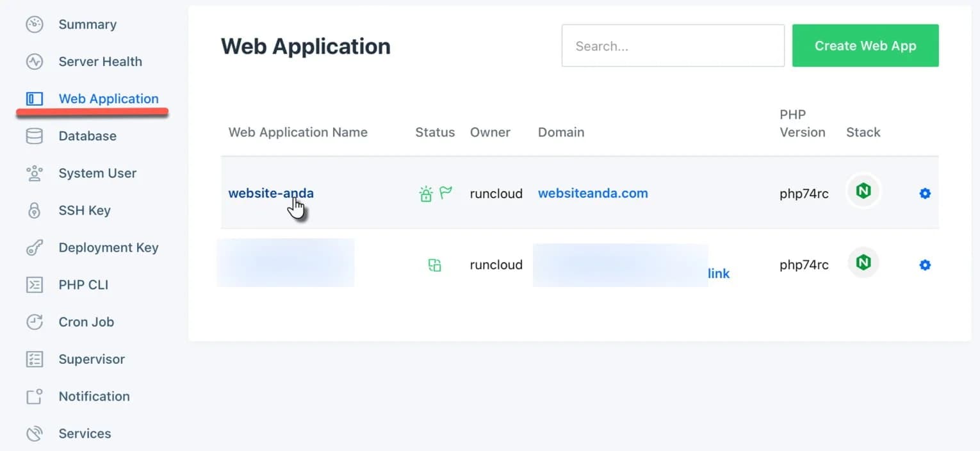Click the Database icon in the sidebar

click(x=33, y=136)
